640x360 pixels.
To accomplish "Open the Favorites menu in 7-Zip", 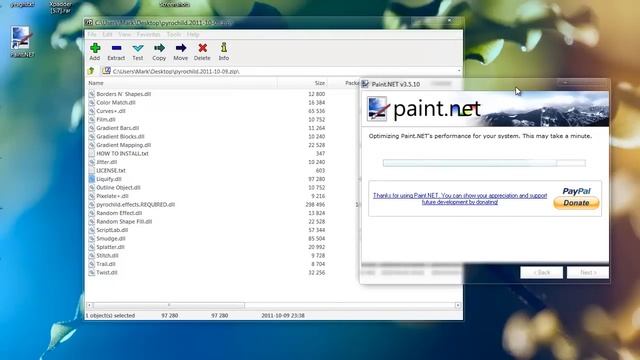I will tap(148, 35).
